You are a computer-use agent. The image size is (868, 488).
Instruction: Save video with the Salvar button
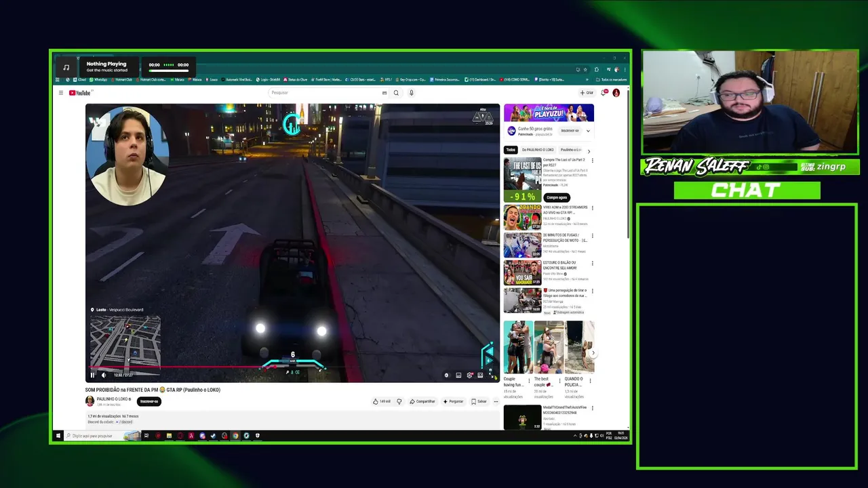click(479, 401)
